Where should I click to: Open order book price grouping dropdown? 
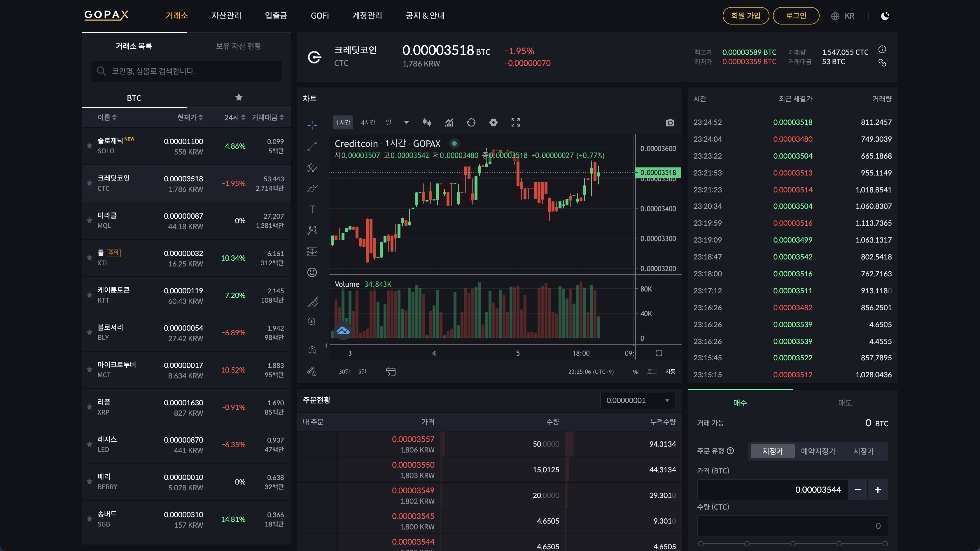coord(638,400)
